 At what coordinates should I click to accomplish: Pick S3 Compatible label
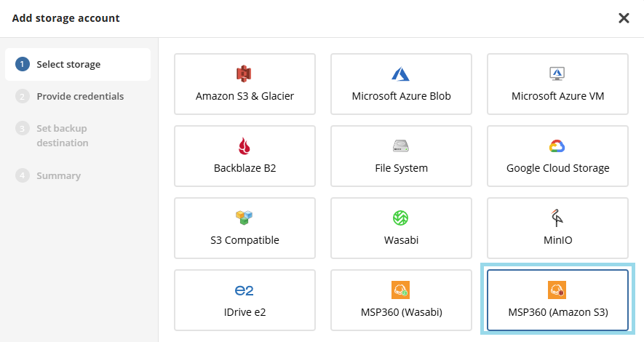[245, 240]
